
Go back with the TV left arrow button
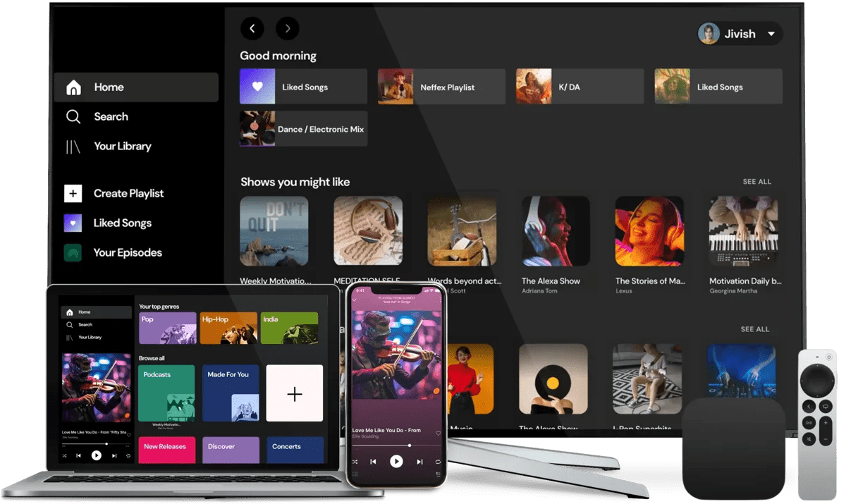[252, 28]
